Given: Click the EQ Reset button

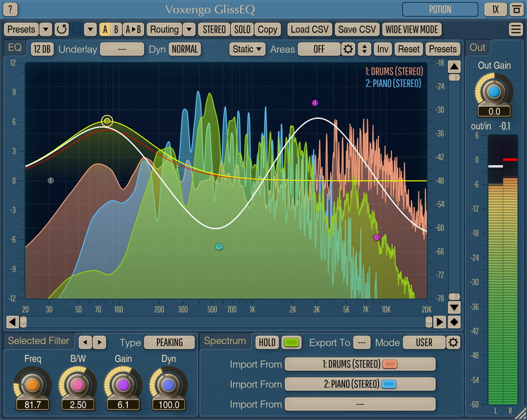Looking at the screenshot, I should coord(409,49).
